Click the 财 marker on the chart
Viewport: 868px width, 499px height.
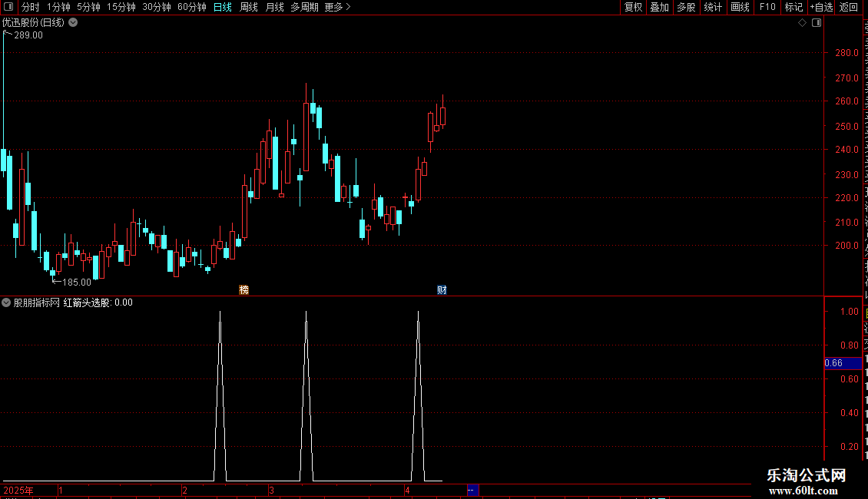coord(442,290)
